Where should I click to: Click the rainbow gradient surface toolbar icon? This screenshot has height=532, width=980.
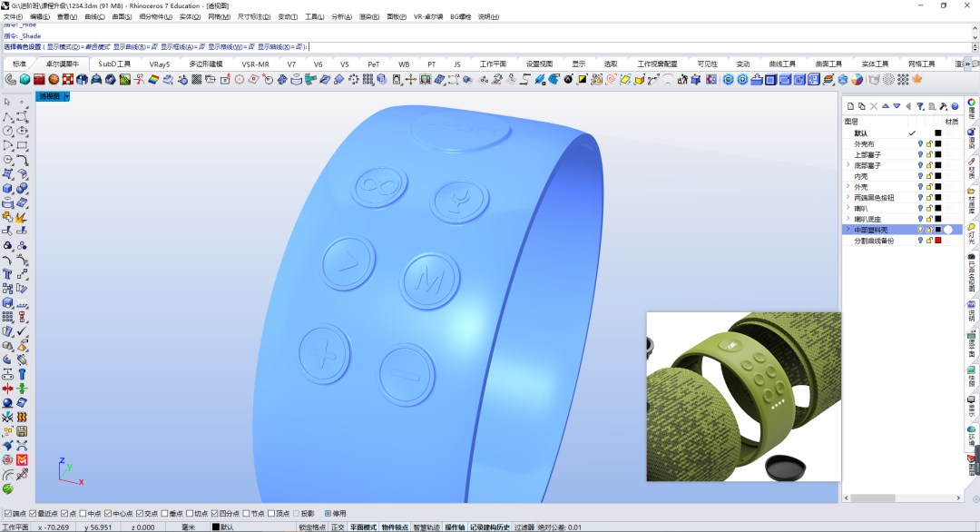point(153,79)
